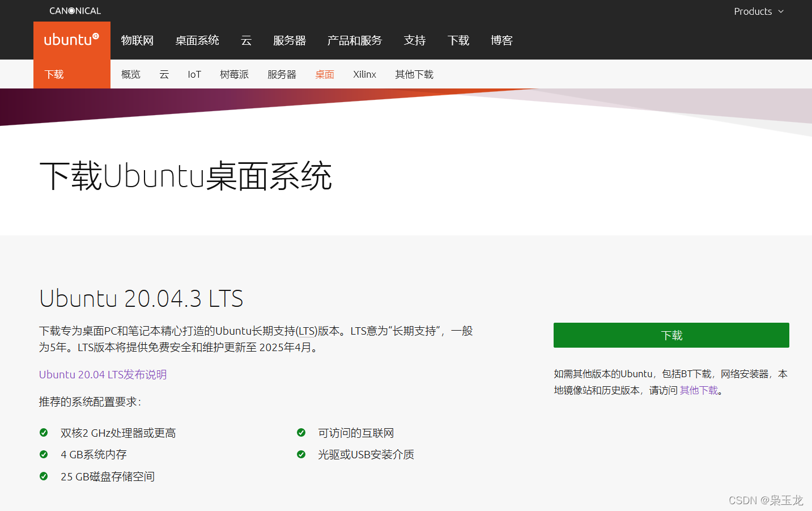Click the green checkmark beside 双核2 GHz处理器

click(x=44, y=433)
